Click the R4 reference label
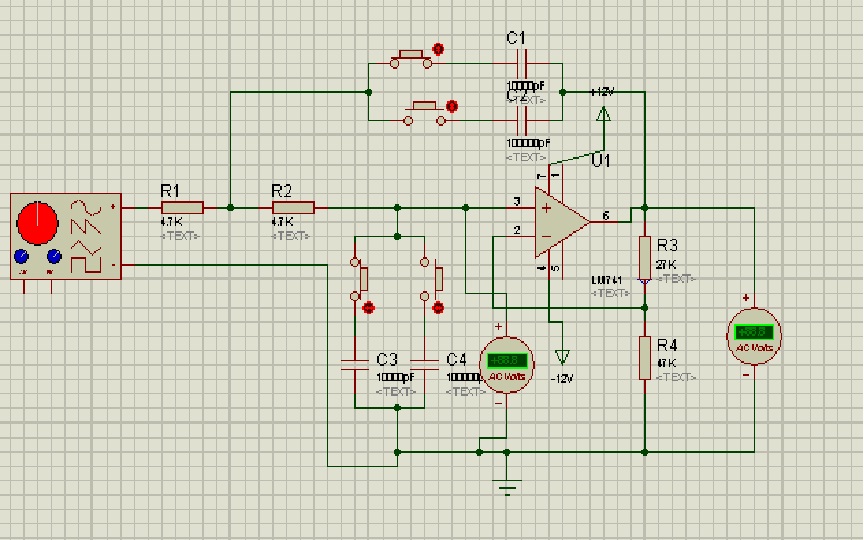Screen dimensions: 864x540 667,345
